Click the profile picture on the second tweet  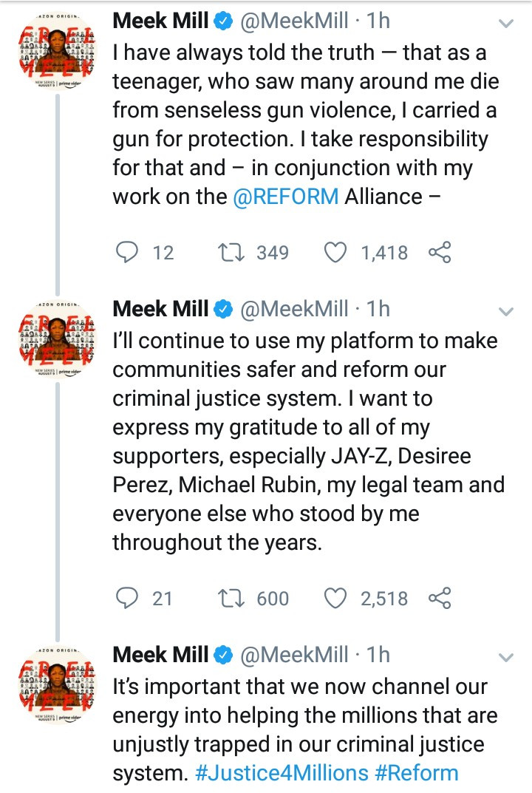pyautogui.click(x=58, y=339)
